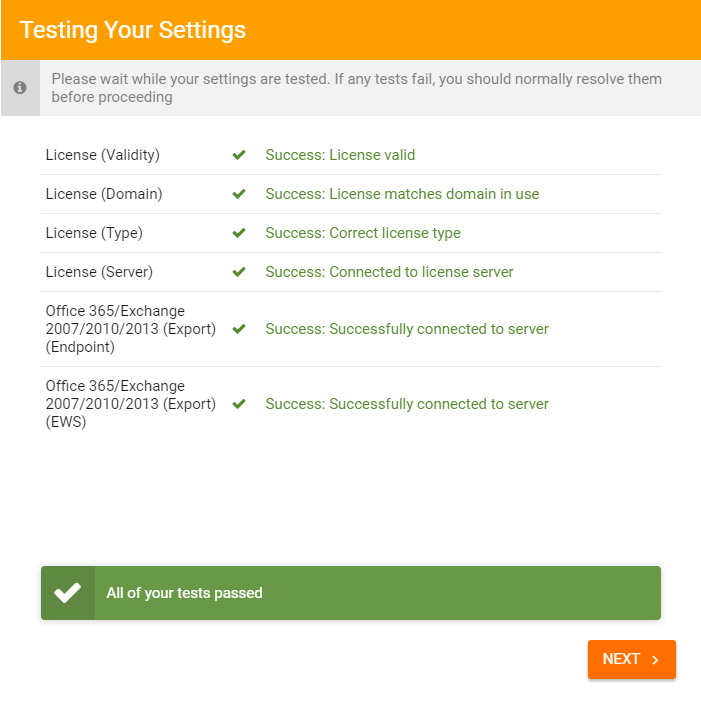The image size is (701, 719).
Task: Click the License (Type) green checkmark
Action: click(239, 233)
